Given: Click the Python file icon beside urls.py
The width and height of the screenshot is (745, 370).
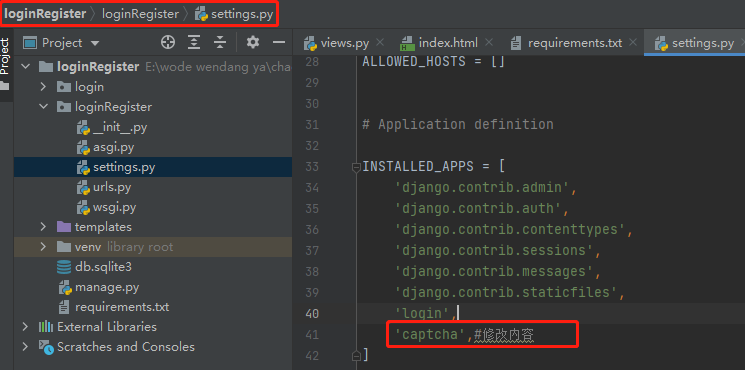Looking at the screenshot, I should (x=83, y=188).
